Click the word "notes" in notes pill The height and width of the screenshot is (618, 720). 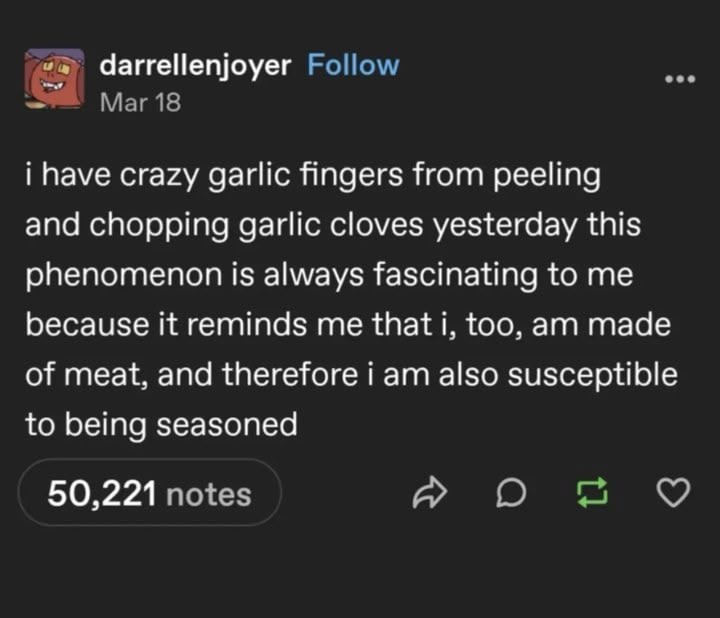point(209,494)
